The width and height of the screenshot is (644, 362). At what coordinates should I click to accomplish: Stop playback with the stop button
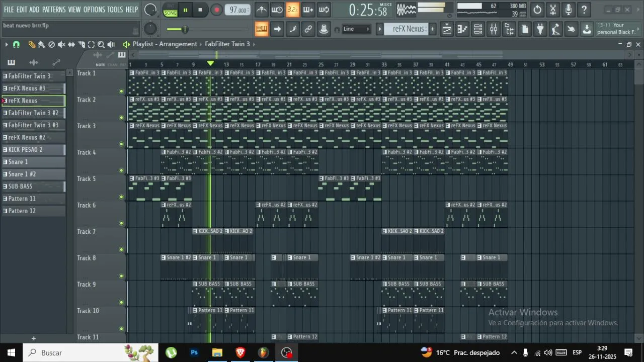click(x=200, y=10)
